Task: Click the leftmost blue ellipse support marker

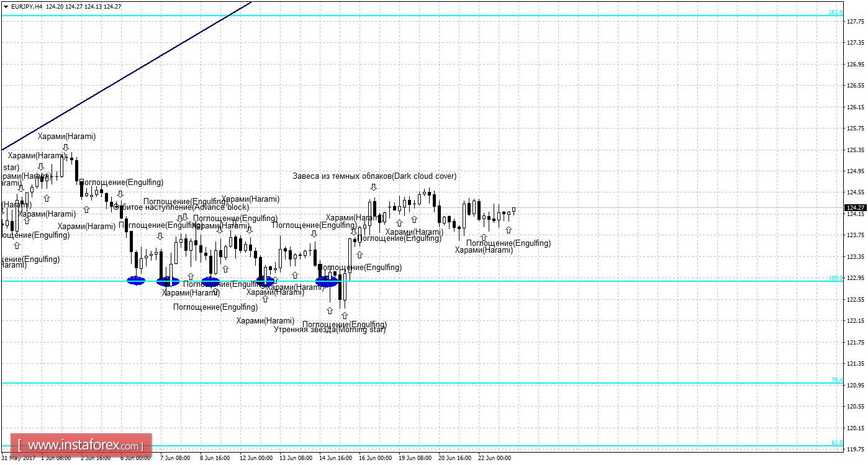Action: click(136, 280)
